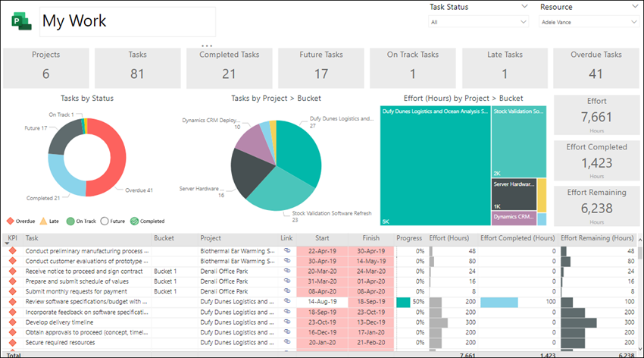This screenshot has width=644, height=358.
Task: Click the Future empty circle legend icon
Action: (105, 221)
